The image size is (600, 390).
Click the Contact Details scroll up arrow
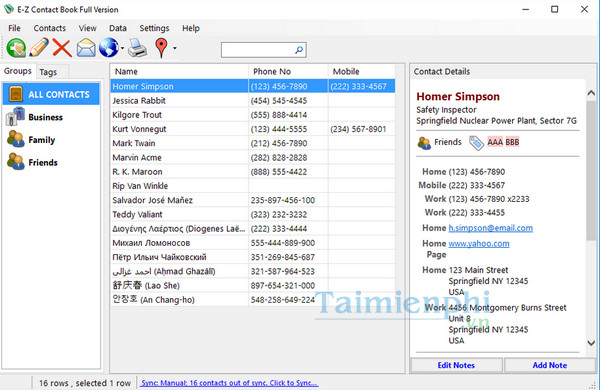(x=591, y=93)
